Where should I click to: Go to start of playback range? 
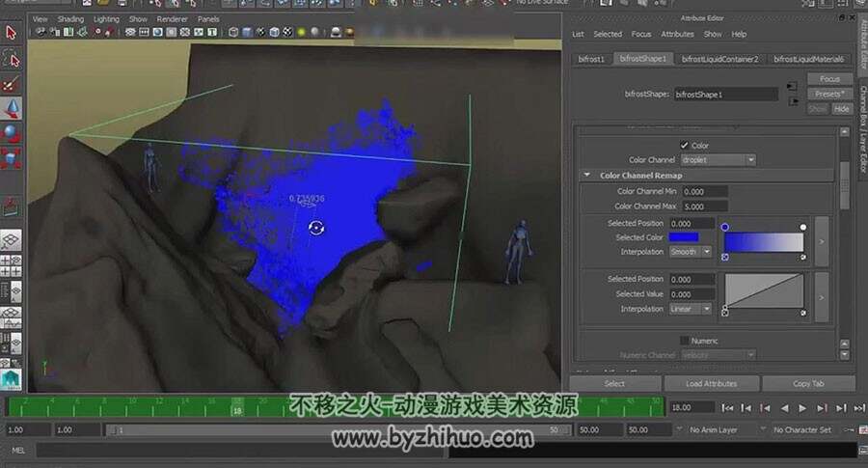pyautogui.click(x=727, y=407)
